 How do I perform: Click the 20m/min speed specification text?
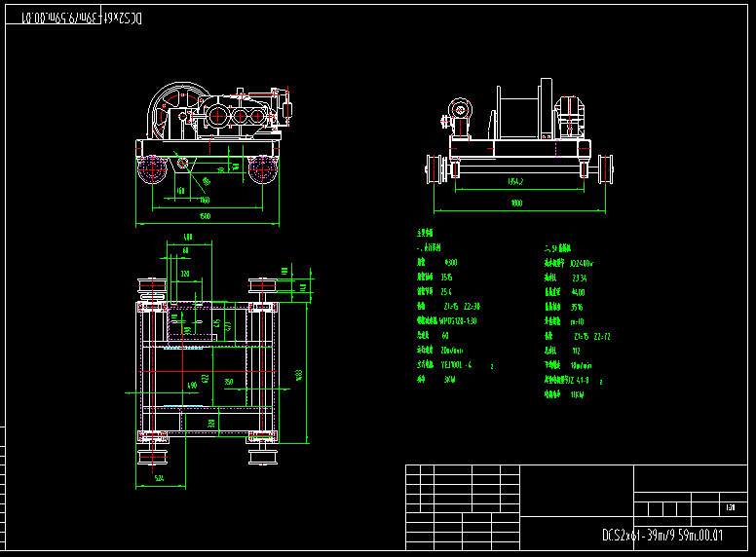pos(453,350)
